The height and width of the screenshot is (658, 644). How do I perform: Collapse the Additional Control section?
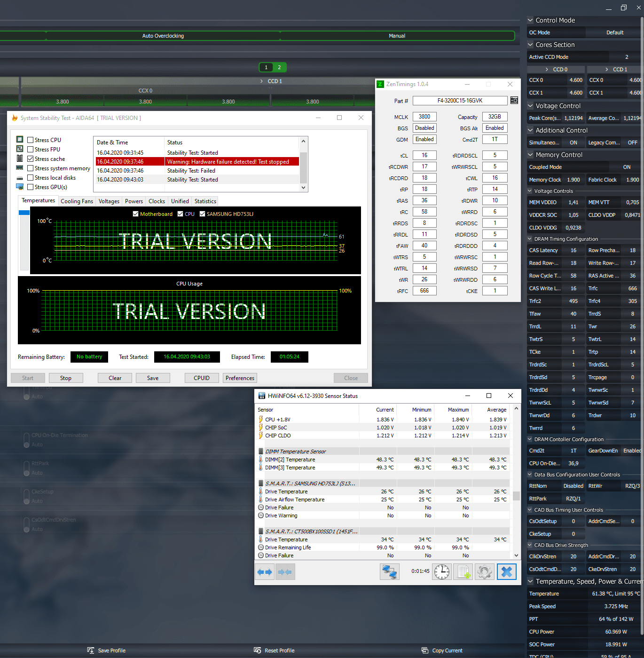click(530, 130)
